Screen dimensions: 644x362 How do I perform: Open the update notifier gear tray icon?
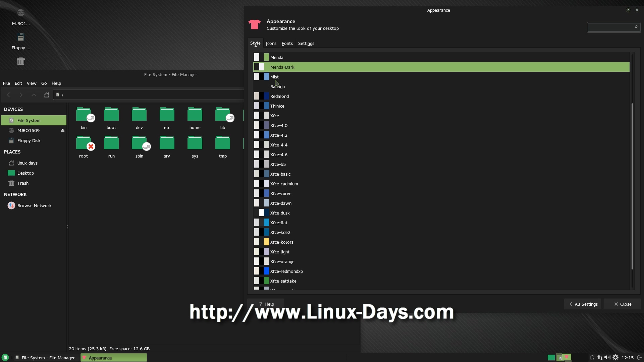(615, 358)
